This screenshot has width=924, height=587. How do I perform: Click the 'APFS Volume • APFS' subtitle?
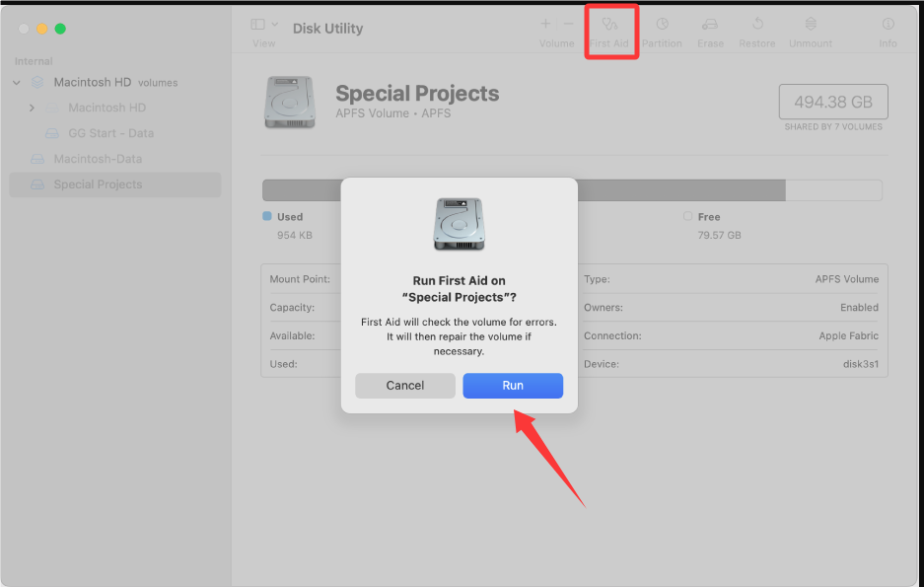tap(393, 113)
